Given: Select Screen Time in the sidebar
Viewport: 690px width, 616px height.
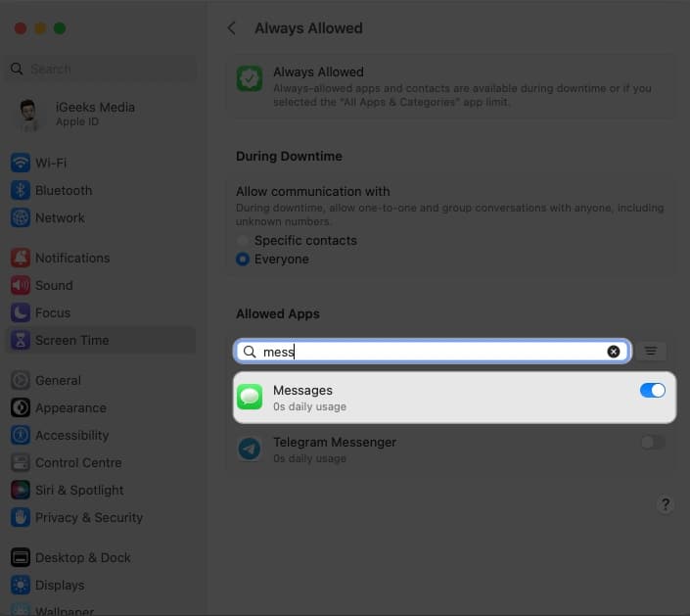Looking at the screenshot, I should click(x=101, y=340).
